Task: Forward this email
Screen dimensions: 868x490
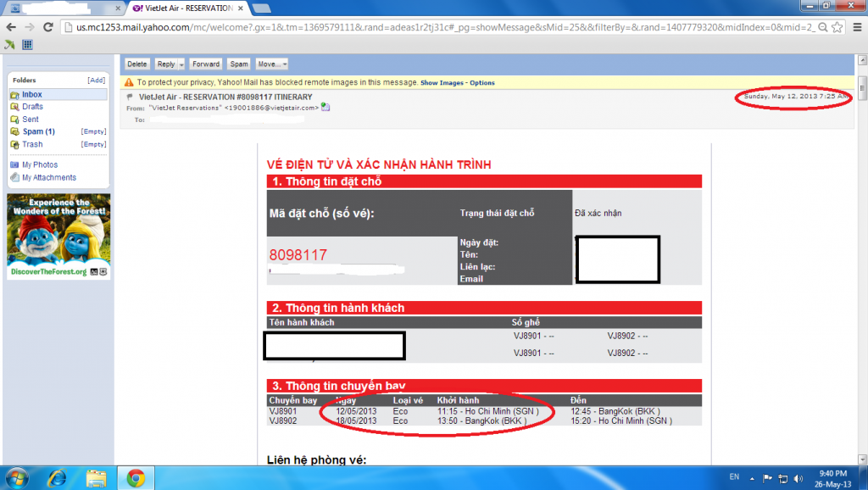Action: coord(206,64)
